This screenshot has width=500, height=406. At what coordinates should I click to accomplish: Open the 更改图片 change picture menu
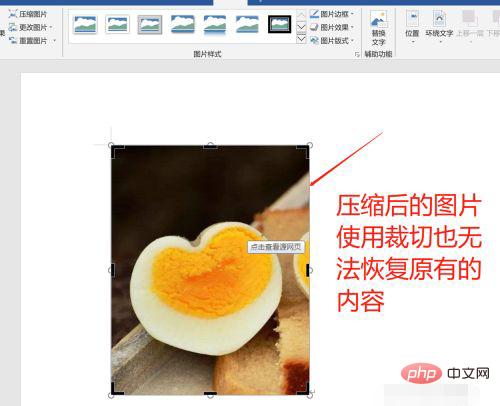tap(30, 27)
